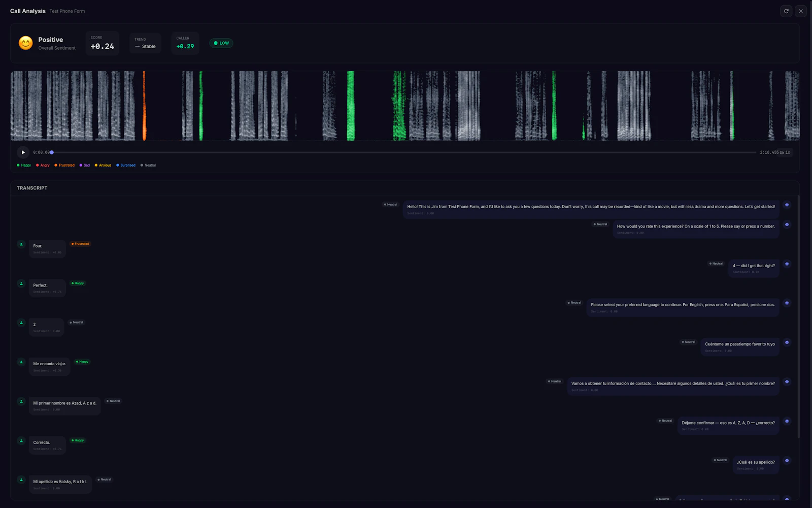Click caller avatar beside 'Me encanta viajar.'
The width and height of the screenshot is (812, 508).
click(21, 362)
